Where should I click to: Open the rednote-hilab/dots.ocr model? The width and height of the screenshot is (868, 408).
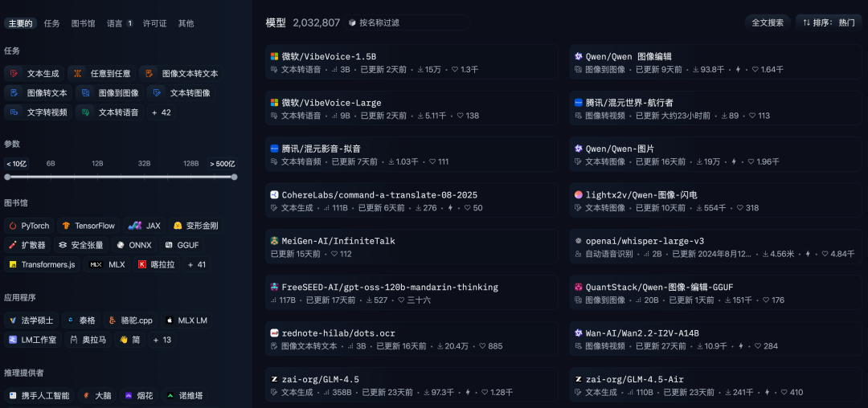click(411, 339)
